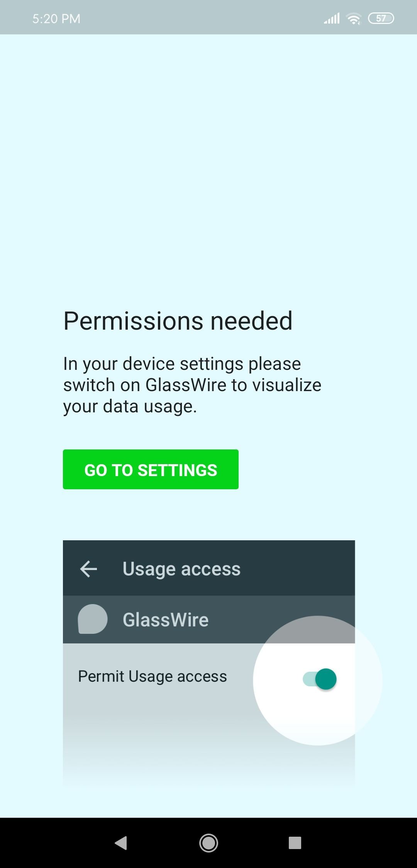
Task: Tap the Permit Usage access label
Action: tap(153, 676)
